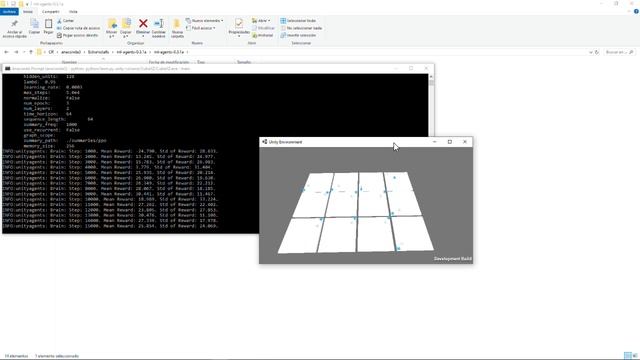Open the Nuevo elemento dropdown

tap(204, 20)
